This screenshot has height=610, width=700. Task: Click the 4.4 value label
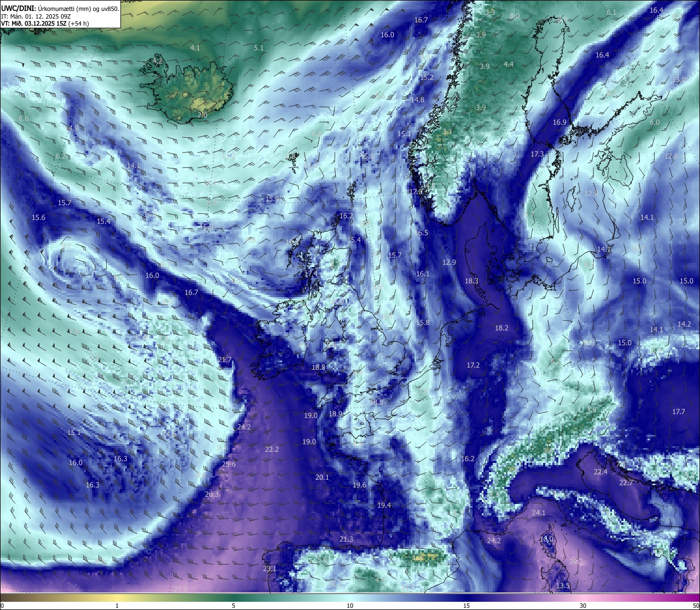[x=509, y=65]
